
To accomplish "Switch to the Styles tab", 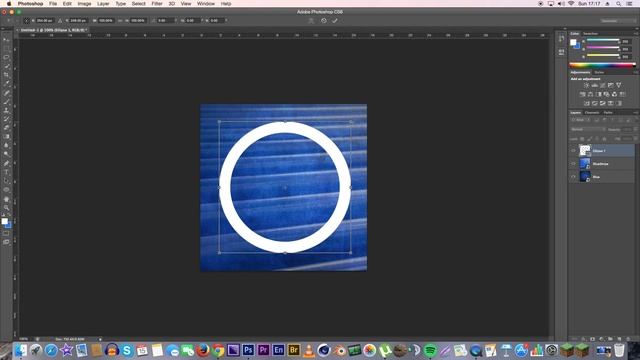I will point(599,73).
